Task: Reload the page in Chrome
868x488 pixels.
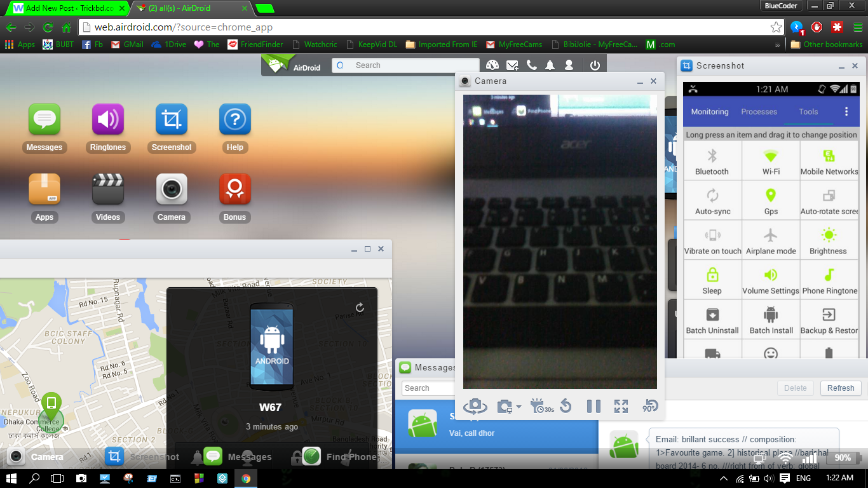Action: (x=48, y=27)
